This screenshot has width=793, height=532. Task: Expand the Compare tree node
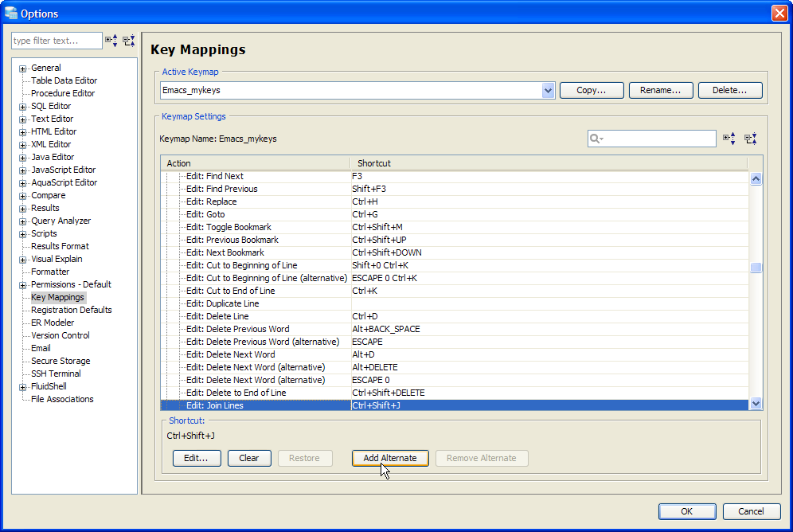[x=23, y=196]
